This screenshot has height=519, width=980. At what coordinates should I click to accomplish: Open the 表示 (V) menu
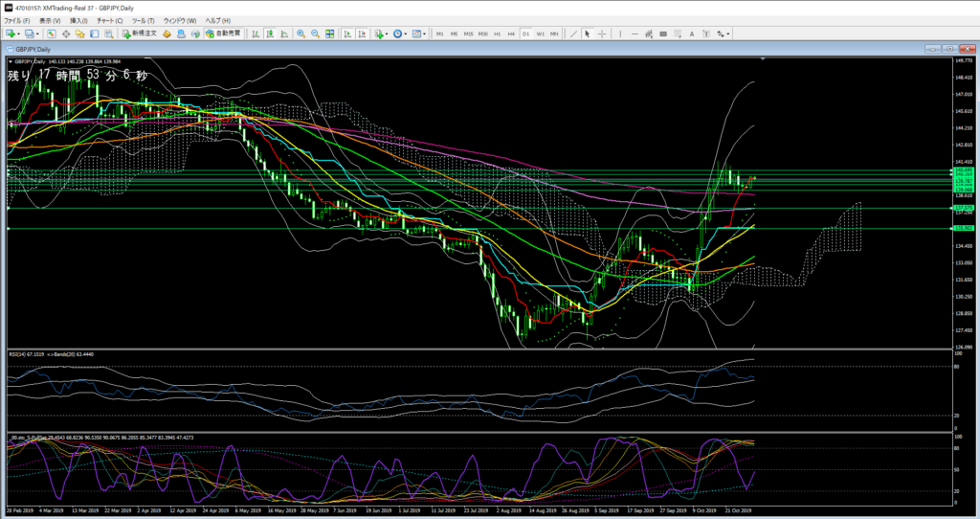(x=50, y=21)
